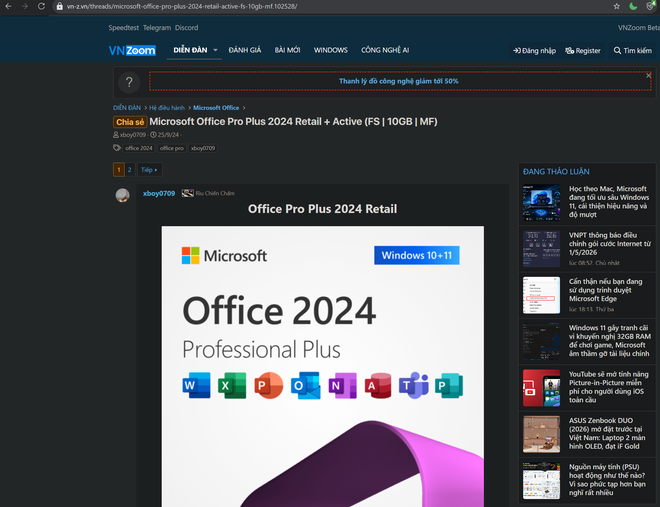The height and width of the screenshot is (507, 660).
Task: Reload the page with the refresh icon
Action: (41, 6)
